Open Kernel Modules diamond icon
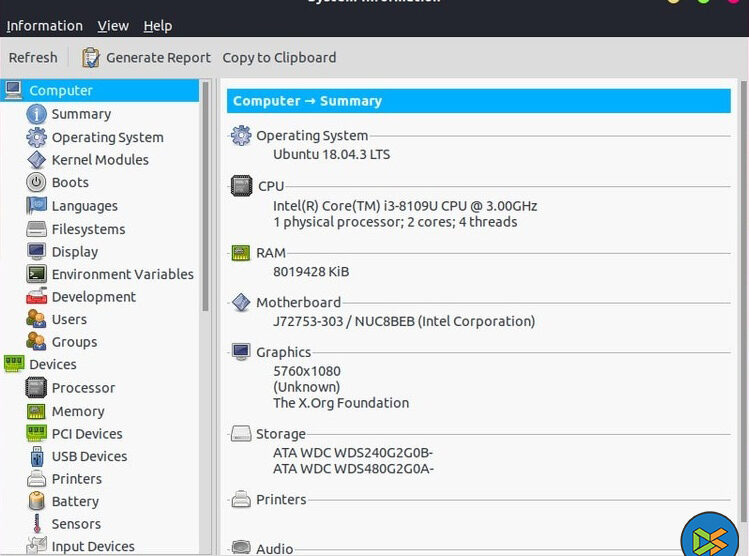The width and height of the screenshot is (749, 556). pyautogui.click(x=36, y=160)
